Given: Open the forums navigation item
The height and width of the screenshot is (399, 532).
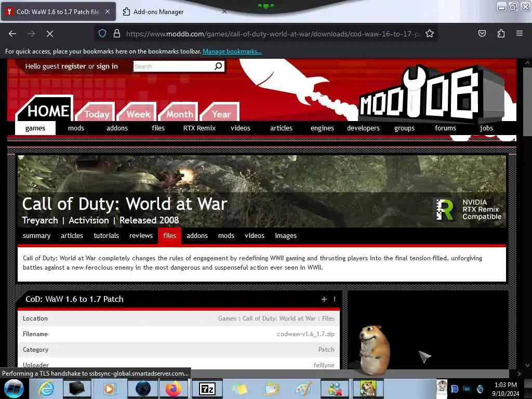Looking at the screenshot, I should 445,128.
